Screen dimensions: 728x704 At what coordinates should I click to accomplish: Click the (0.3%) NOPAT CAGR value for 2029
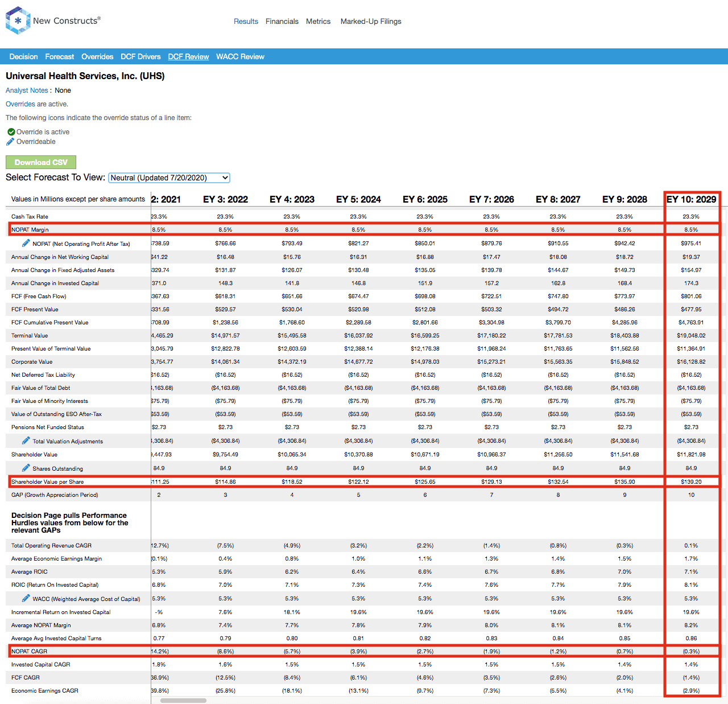click(x=691, y=651)
